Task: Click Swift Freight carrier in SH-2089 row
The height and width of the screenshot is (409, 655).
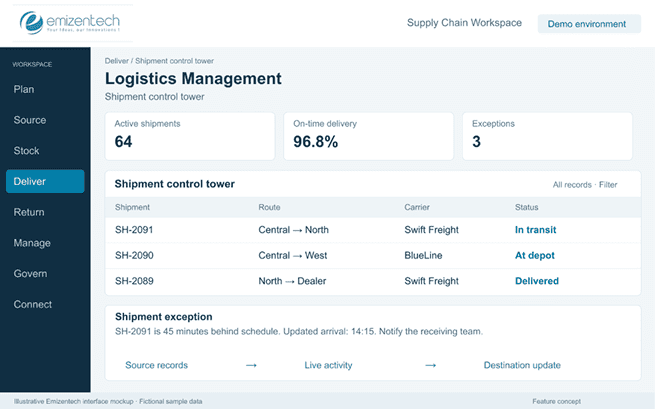Action: 431,281
